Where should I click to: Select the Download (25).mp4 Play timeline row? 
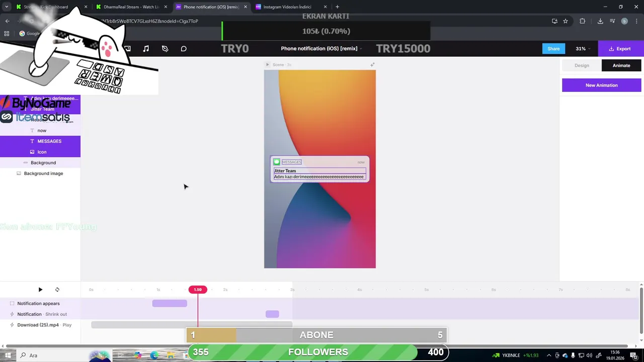(40, 325)
